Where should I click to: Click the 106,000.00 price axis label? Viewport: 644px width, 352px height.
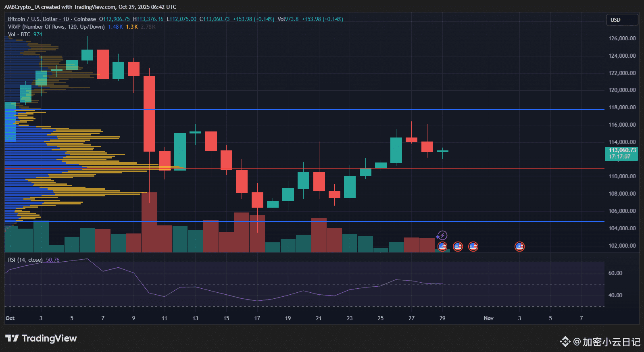(622, 211)
